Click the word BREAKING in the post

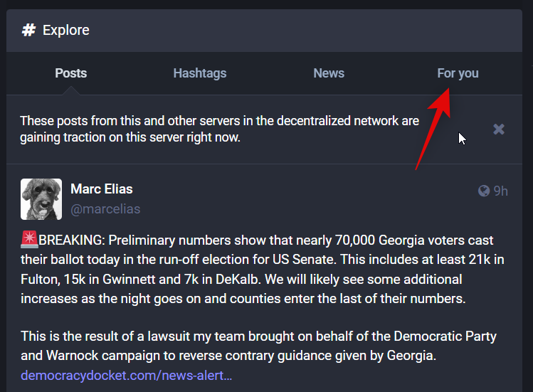pos(71,240)
